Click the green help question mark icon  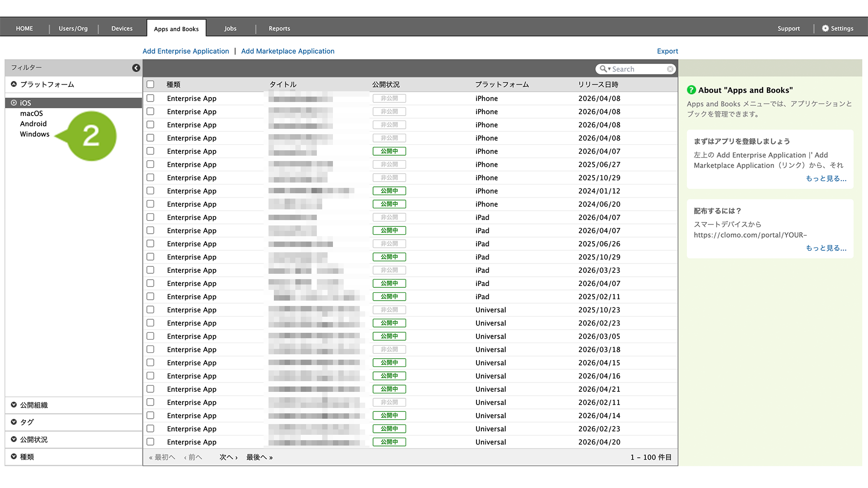coord(691,90)
